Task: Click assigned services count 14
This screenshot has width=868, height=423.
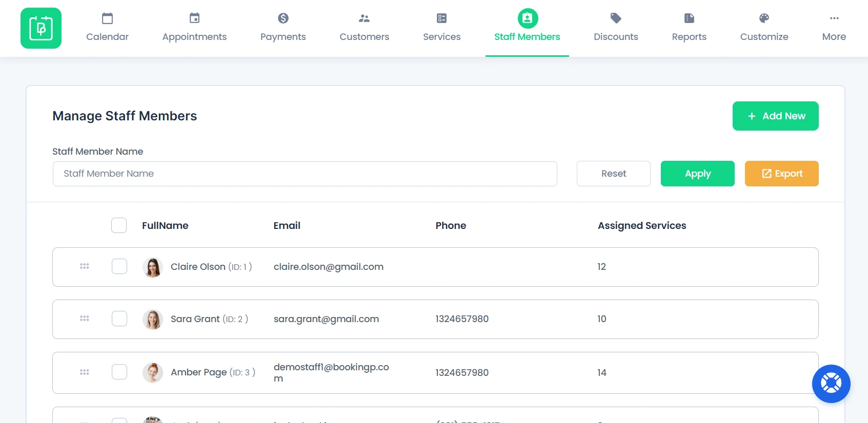Action: pos(602,373)
